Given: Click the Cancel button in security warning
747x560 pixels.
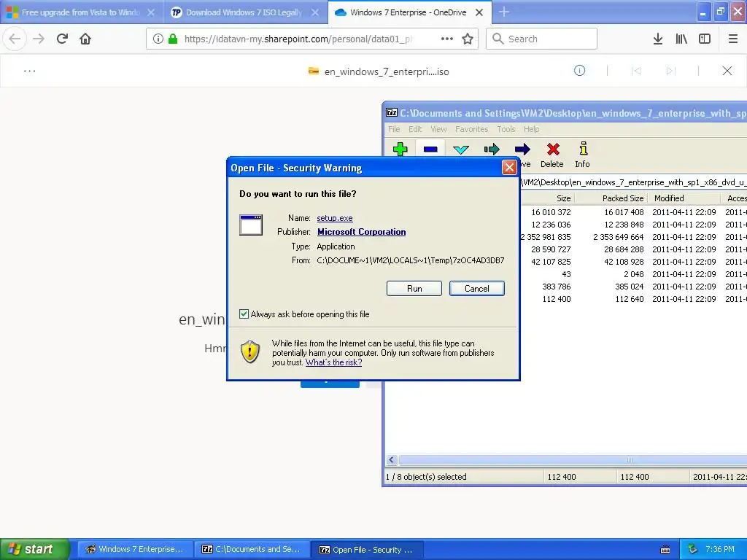Looking at the screenshot, I should click(x=476, y=288).
